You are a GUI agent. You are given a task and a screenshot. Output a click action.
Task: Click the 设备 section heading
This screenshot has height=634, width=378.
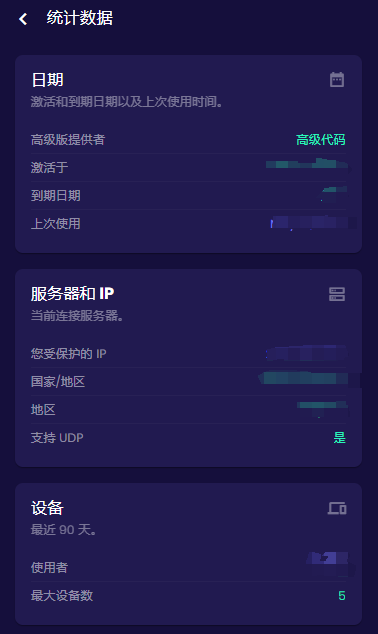(47, 508)
